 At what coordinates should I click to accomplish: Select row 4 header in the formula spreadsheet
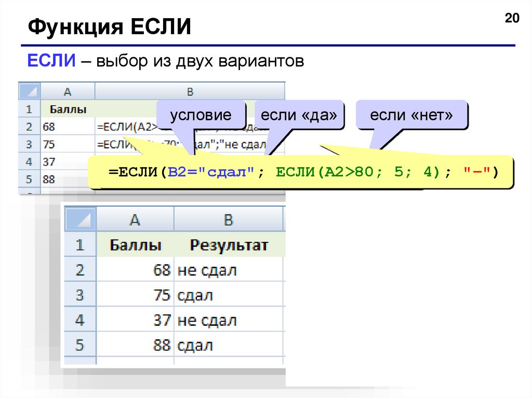(30, 162)
